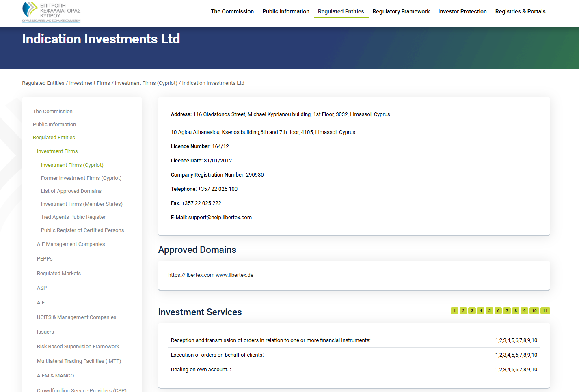The height and width of the screenshot is (392, 579).
Task: Click financial instrument badge 2
Action: point(463,311)
